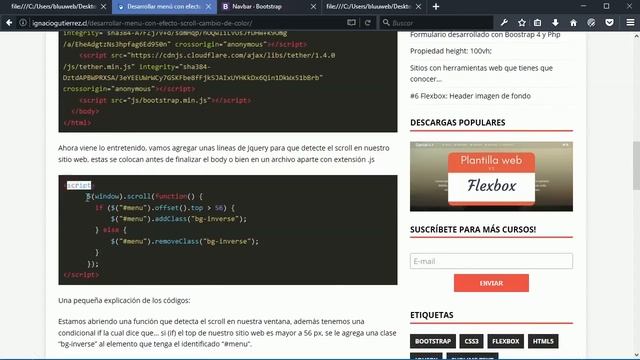The image size is (640, 360).
Task: Reload the page with the refresh icon
Action: (368, 23)
